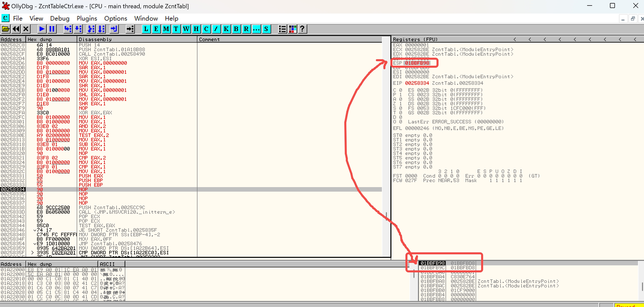Click the question mark help icon

[x=302, y=29]
